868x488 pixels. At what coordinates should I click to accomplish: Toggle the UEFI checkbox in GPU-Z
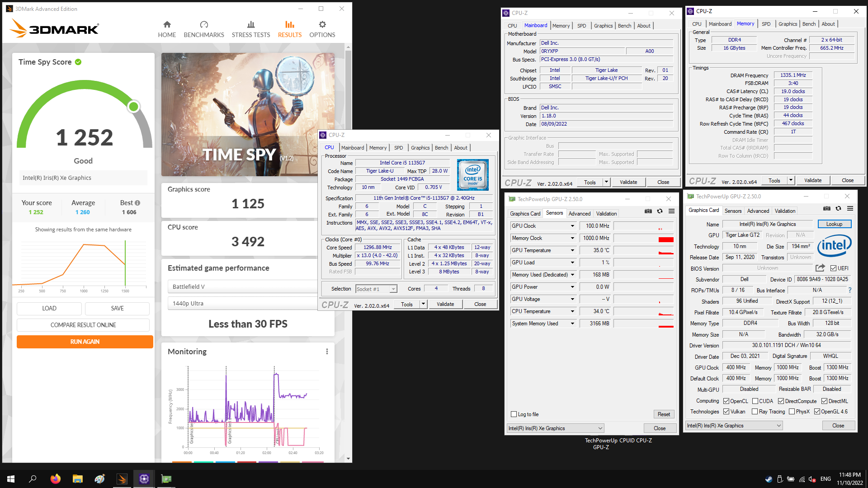point(833,268)
